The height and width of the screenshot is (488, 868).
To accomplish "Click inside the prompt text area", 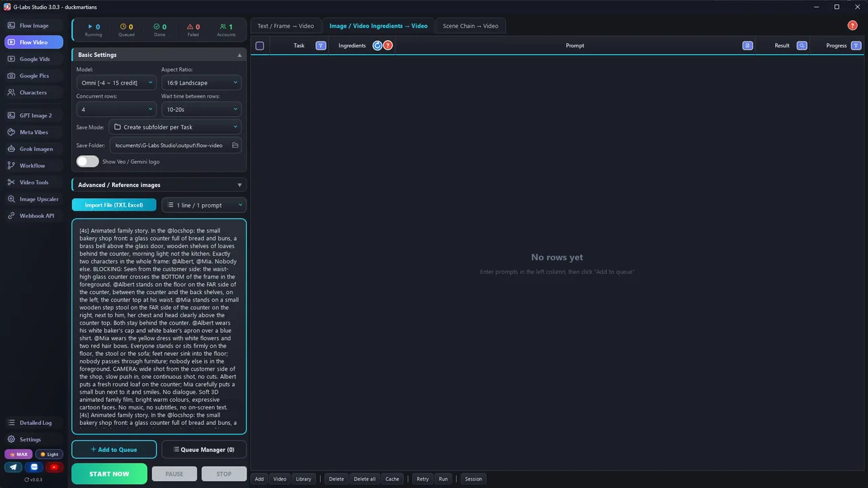I will coord(159,326).
